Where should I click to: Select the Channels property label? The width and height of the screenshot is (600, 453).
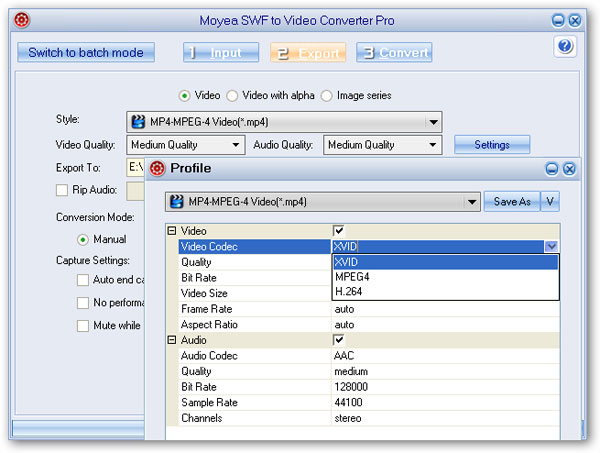pos(202,418)
